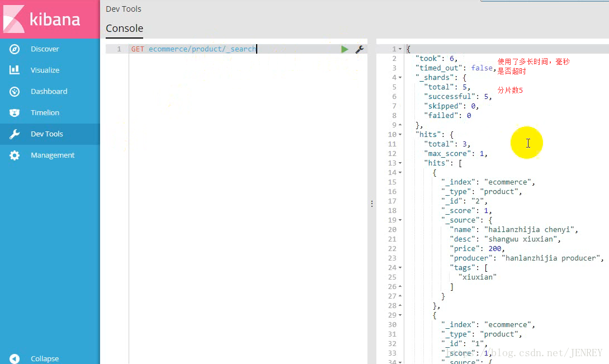
Task: Click the panel resize handle dots
Action: [372, 204]
